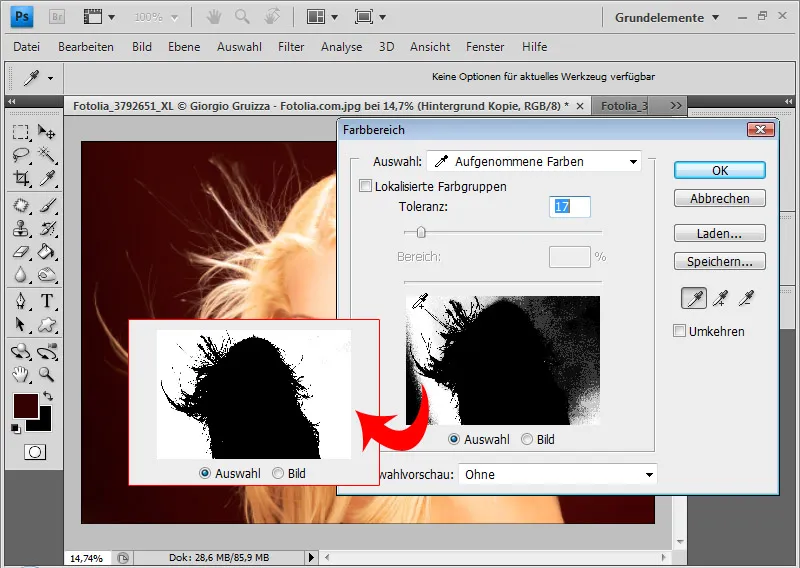Select the History Brush tool

(x=46, y=228)
